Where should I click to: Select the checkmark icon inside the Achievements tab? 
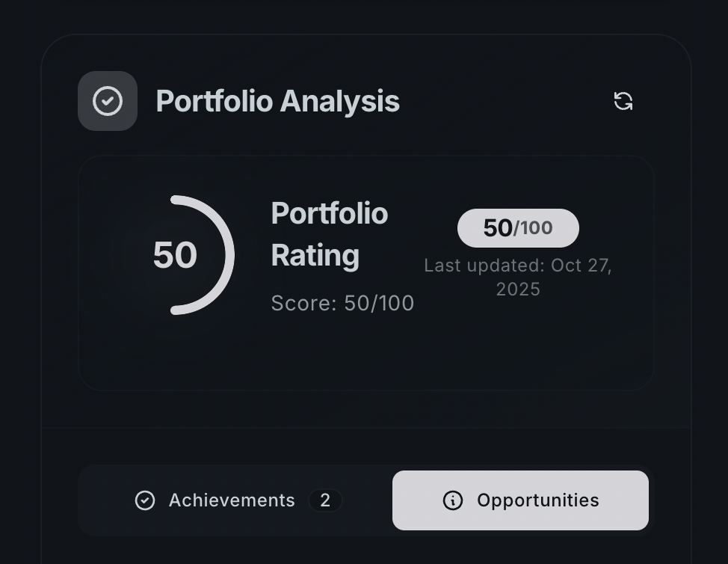[145, 500]
